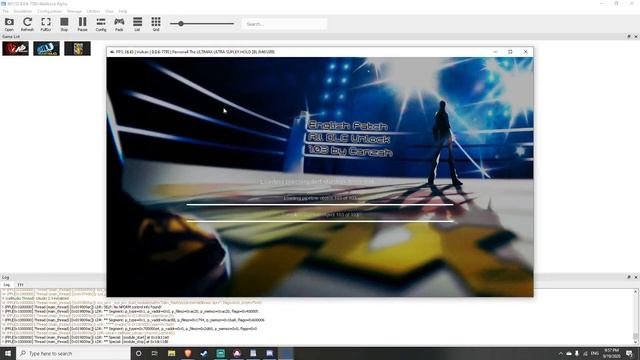Open the Config settings icon

click(101, 24)
